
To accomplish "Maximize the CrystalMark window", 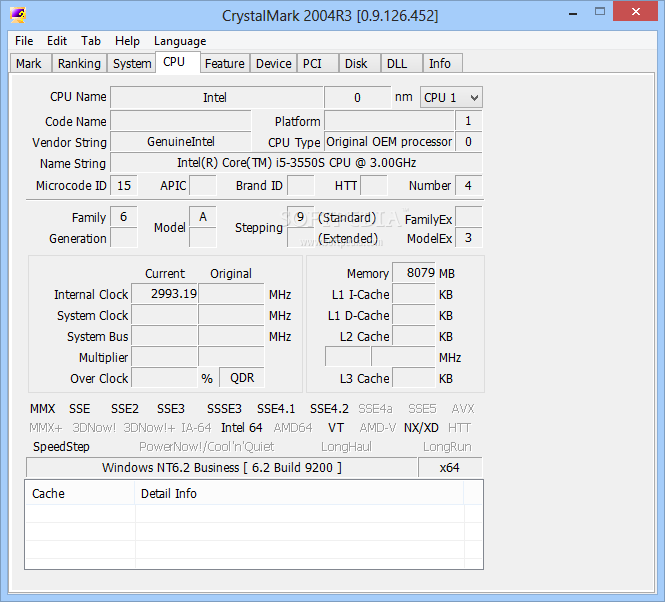I will coord(600,12).
